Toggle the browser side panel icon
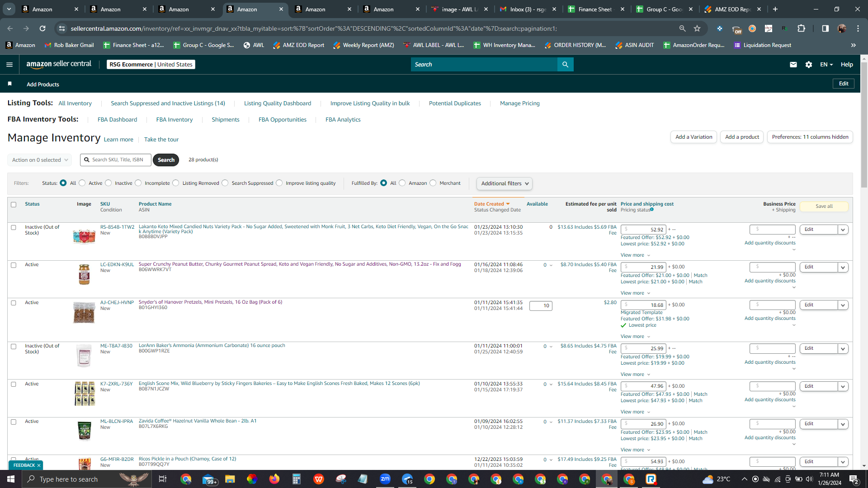 (825, 28)
